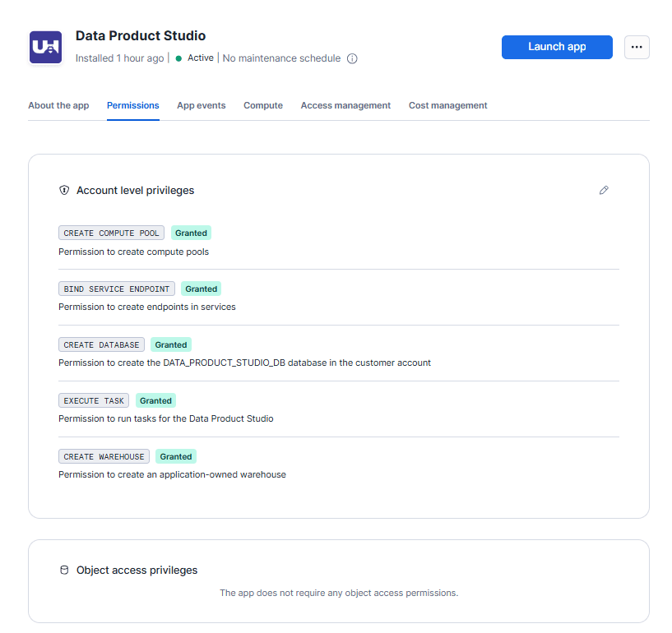Switch to the Cost management tab
The height and width of the screenshot is (633, 672).
pos(447,105)
